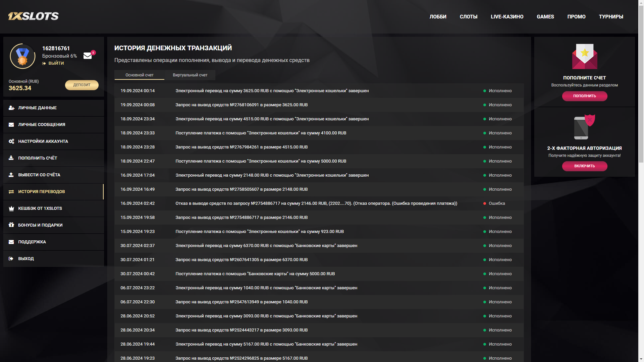Open LIVE-КАЗИНО menu item

click(x=507, y=17)
